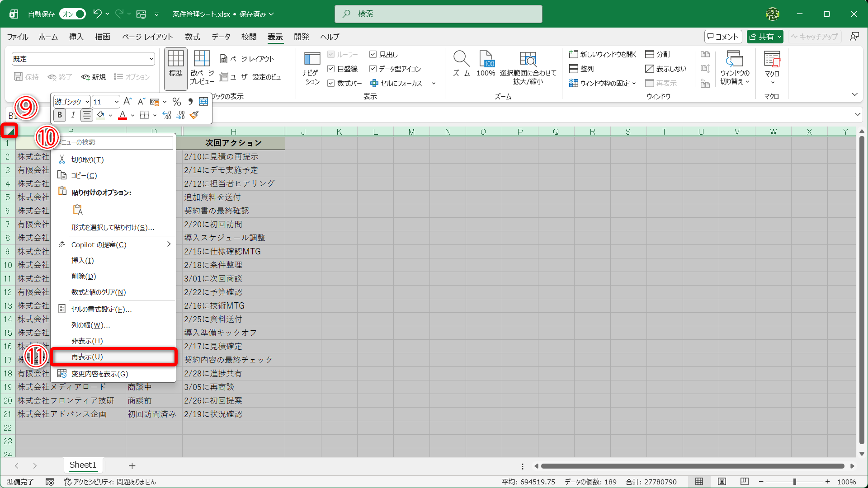The height and width of the screenshot is (488, 868).
Task: Click the Format Painter brush in the mini toolbar
Action: point(194,115)
